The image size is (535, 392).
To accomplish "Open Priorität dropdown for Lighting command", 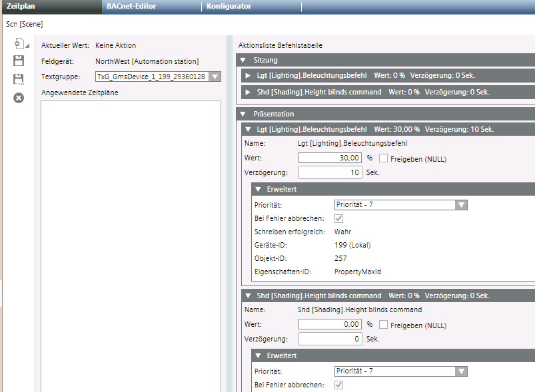I will tap(460, 205).
